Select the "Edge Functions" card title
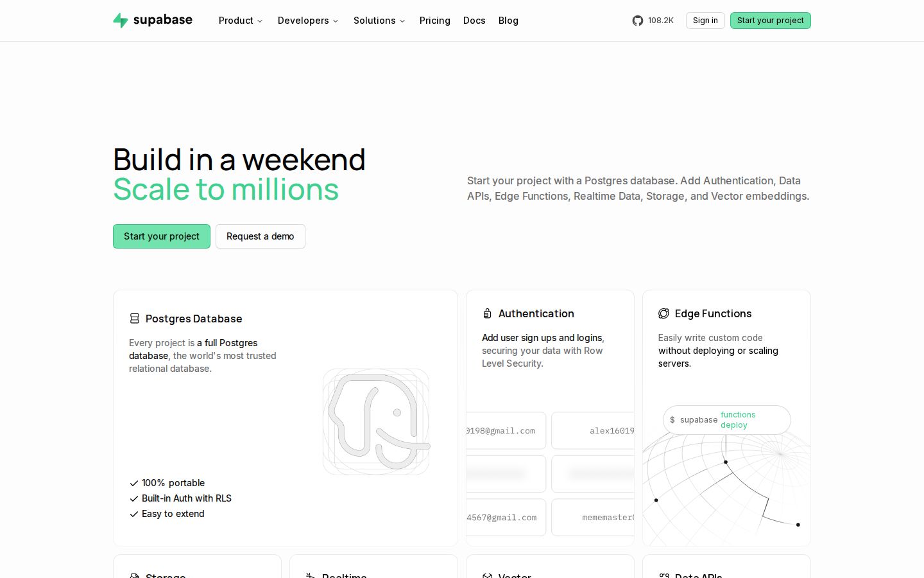This screenshot has width=924, height=578. (x=714, y=313)
